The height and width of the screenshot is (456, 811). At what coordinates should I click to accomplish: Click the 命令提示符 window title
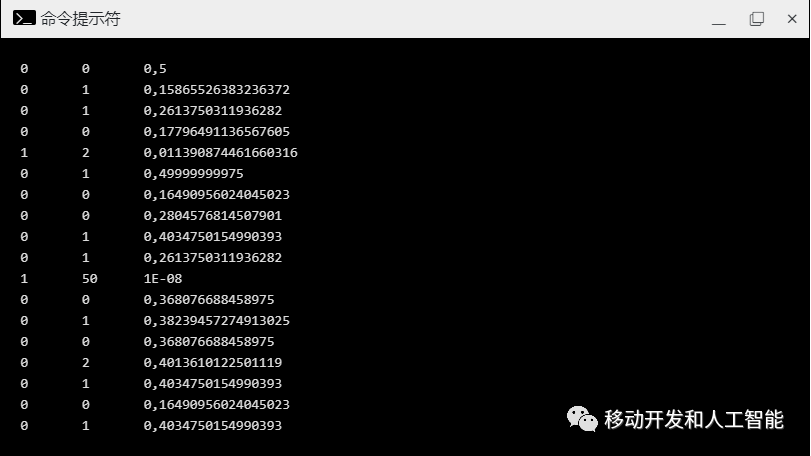pyautogui.click(x=80, y=19)
